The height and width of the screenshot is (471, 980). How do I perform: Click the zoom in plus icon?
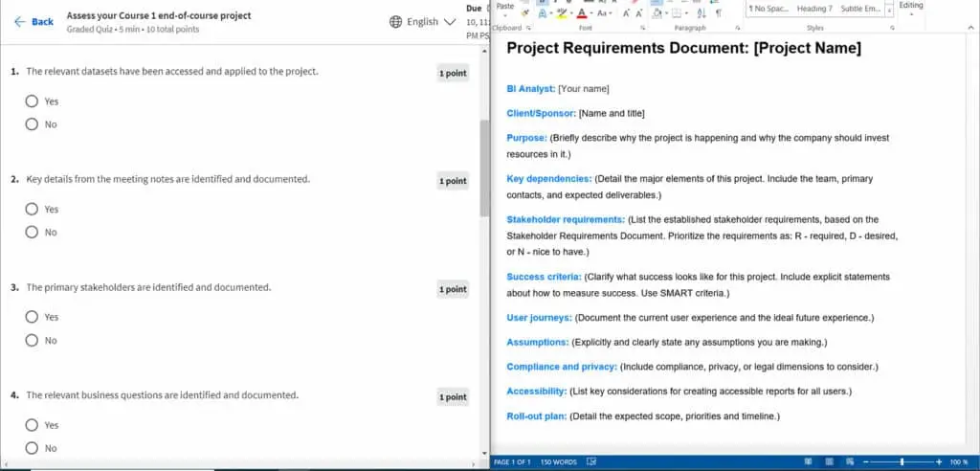click(x=939, y=462)
